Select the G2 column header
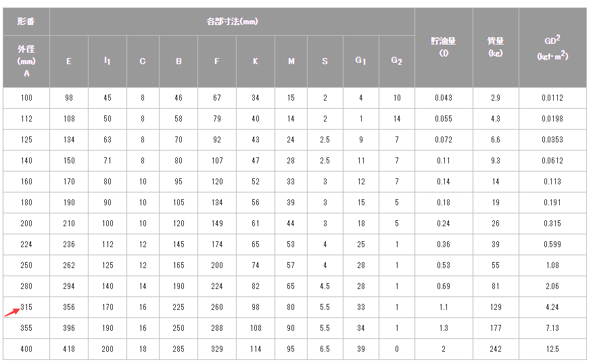The width and height of the screenshot is (593, 364). coord(397,61)
